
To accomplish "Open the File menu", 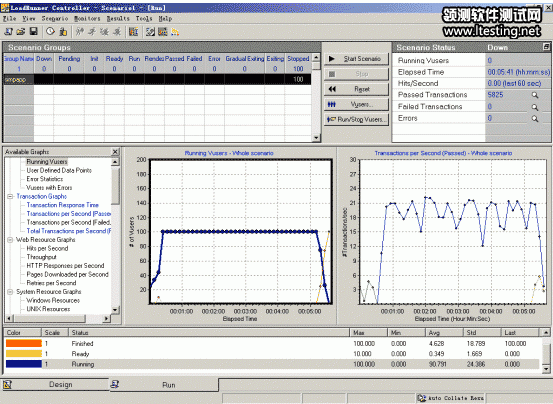I will pyautogui.click(x=10, y=18).
